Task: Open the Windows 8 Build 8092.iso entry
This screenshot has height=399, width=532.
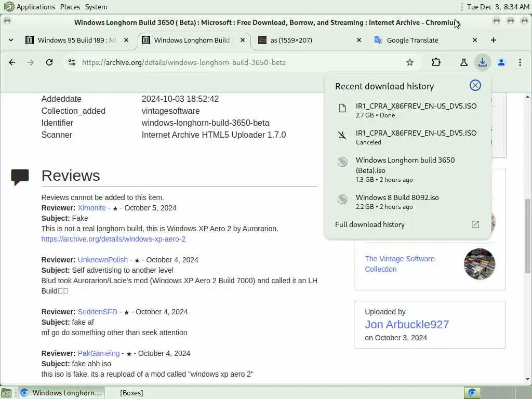Action: 408,202
